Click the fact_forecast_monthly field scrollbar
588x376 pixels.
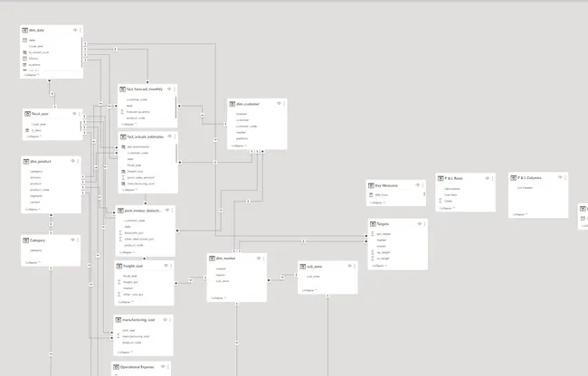[175, 107]
